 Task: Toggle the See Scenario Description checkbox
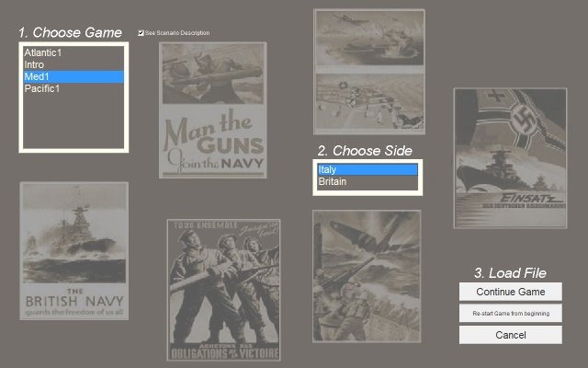tap(141, 33)
